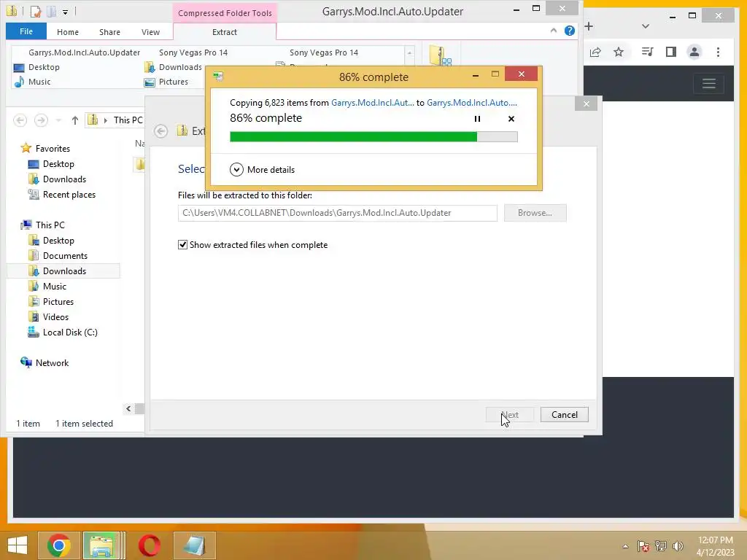Click the Extract all folder icon
The height and width of the screenshot is (560, 747).
coord(440,55)
